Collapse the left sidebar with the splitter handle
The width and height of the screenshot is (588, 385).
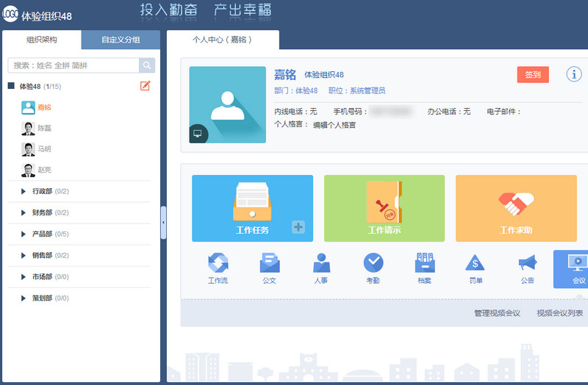[163, 222]
